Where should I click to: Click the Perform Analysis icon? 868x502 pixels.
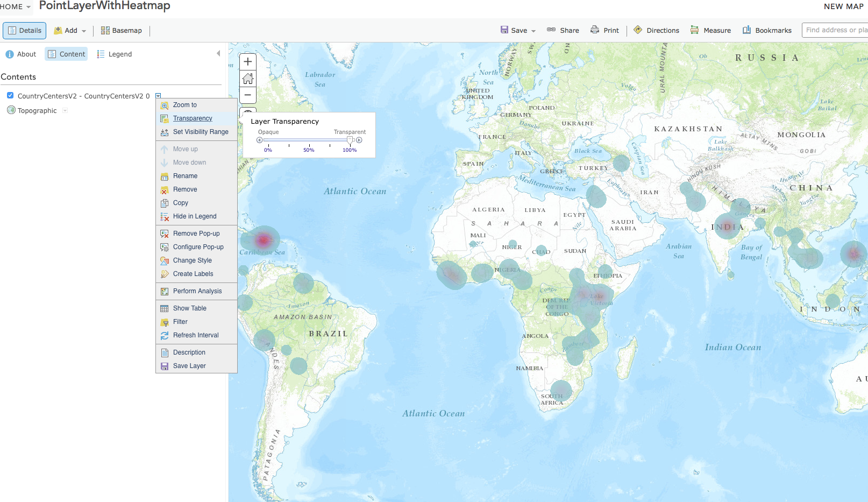click(164, 291)
